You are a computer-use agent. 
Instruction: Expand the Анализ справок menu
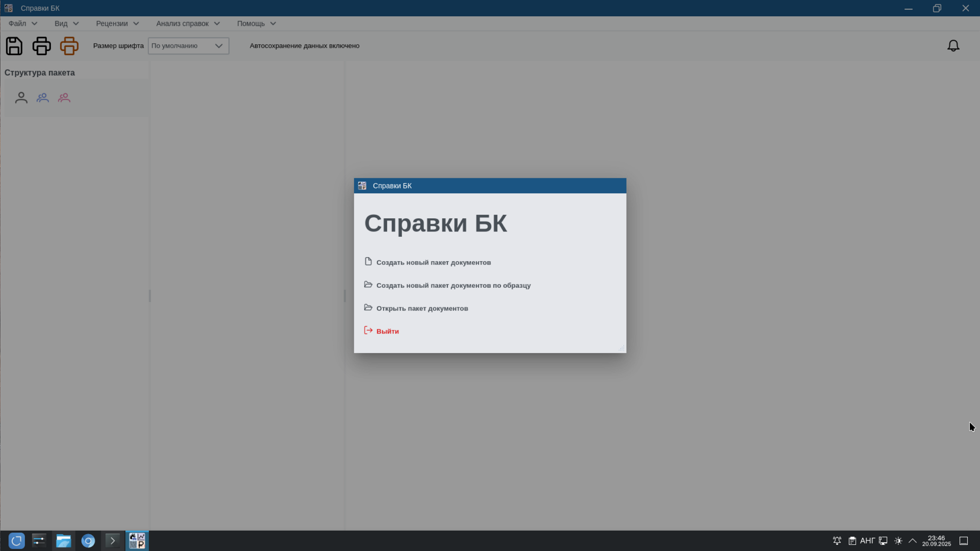click(x=188, y=23)
